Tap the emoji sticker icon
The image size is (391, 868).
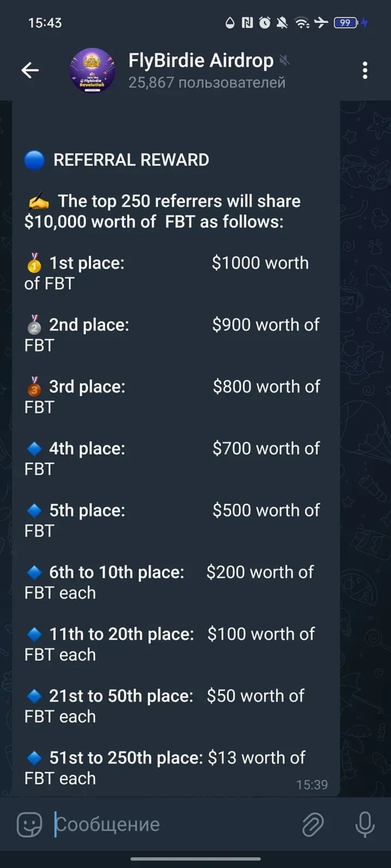coord(29,824)
